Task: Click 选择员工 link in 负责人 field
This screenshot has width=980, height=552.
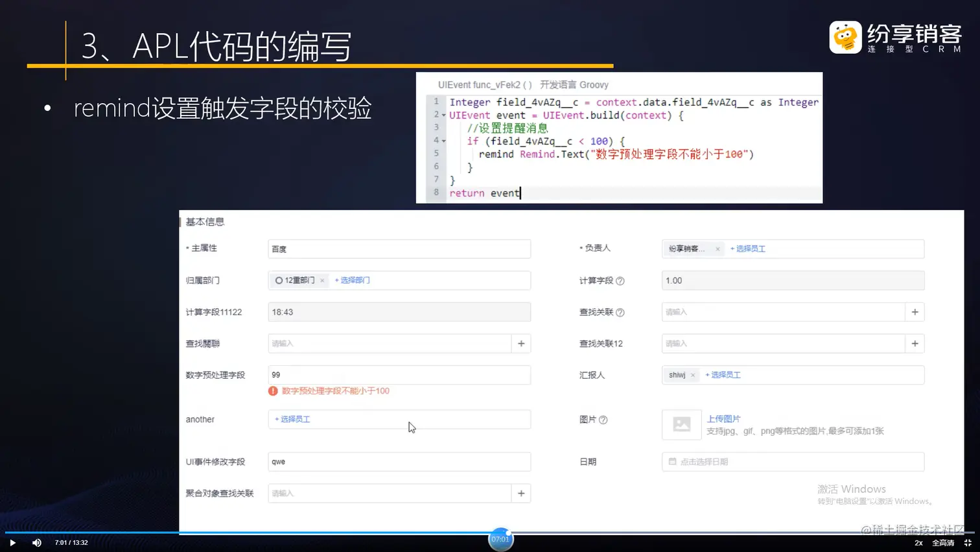Action: [x=748, y=249]
